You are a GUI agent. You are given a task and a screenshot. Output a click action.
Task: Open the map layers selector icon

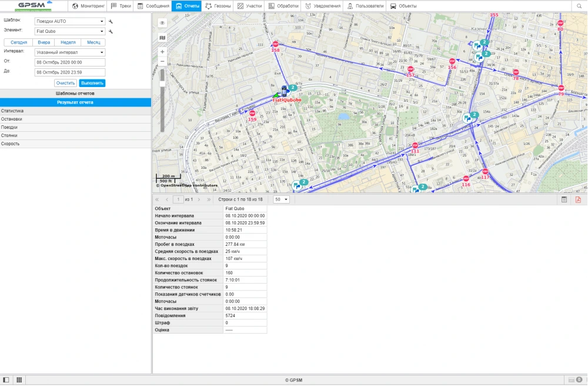162,37
